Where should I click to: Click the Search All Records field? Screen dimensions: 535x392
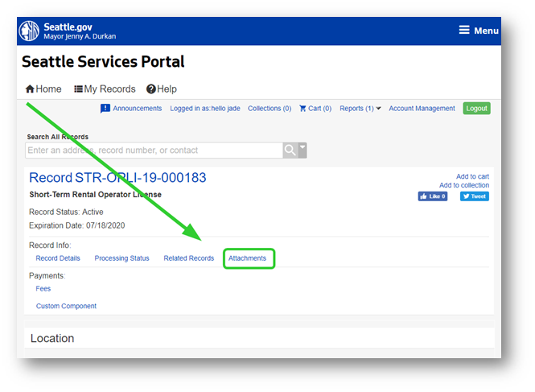(153, 151)
